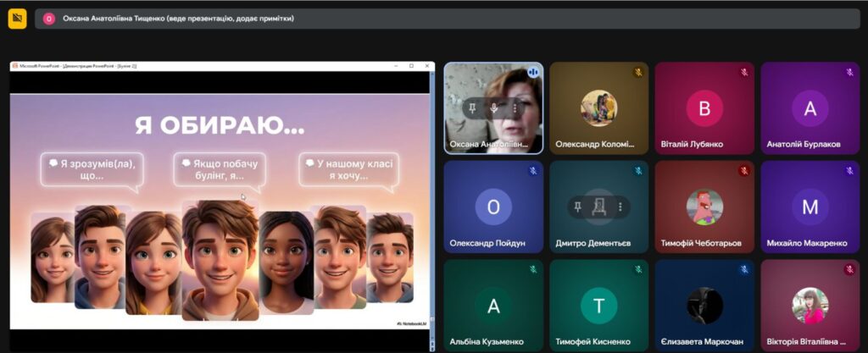This screenshot has height=353, width=868.
Task: Mute Оксана Анатоліївна's microphone on her tile
Action: 494,108
